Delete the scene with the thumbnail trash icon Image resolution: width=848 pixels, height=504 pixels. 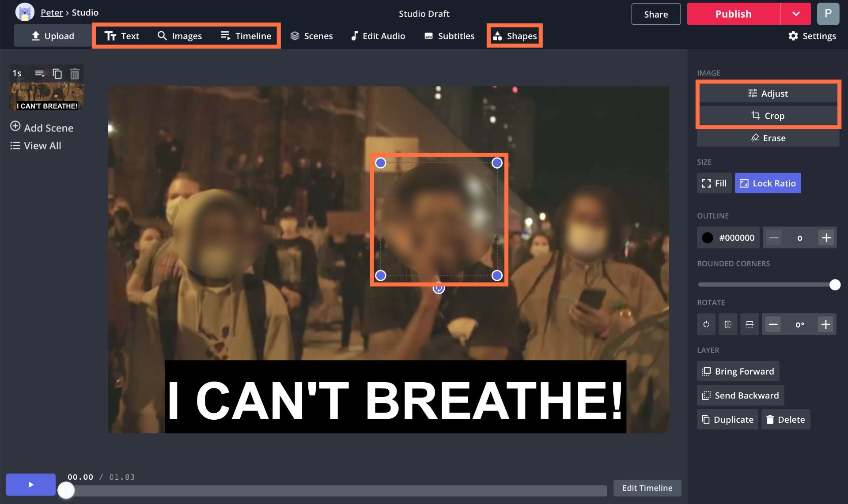(x=75, y=73)
